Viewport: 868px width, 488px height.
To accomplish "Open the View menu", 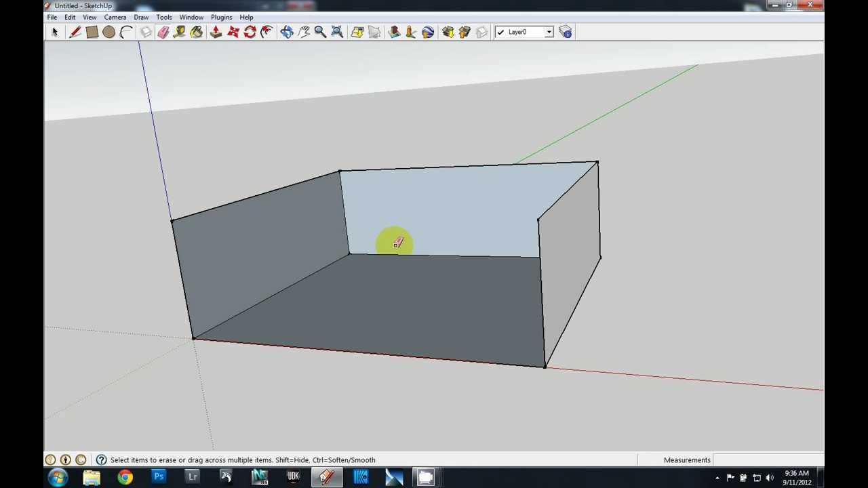I will [90, 17].
